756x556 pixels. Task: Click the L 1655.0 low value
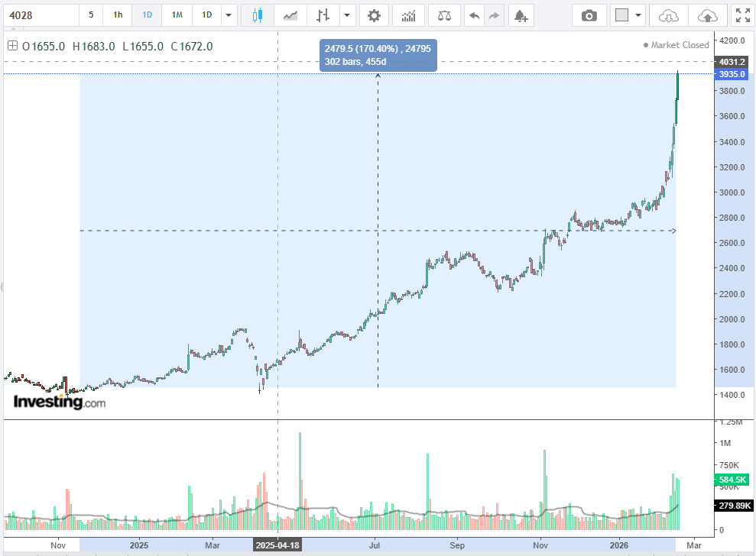point(143,47)
